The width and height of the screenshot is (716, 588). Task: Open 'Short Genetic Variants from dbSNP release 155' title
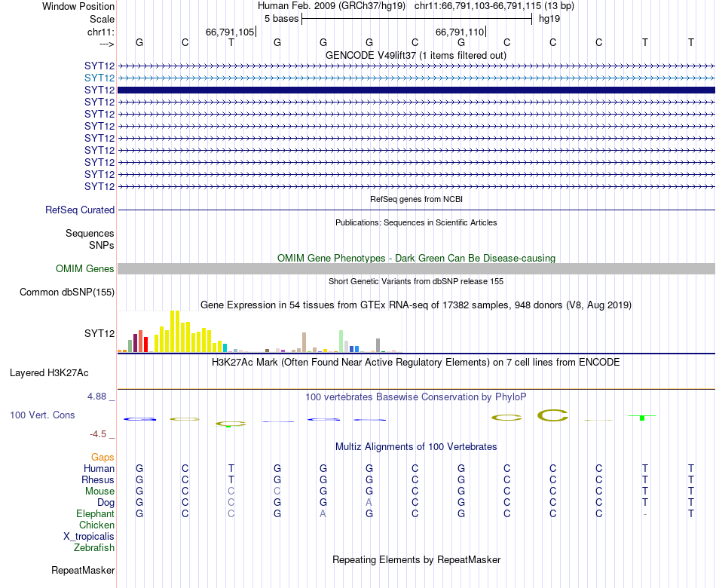pyautogui.click(x=416, y=281)
